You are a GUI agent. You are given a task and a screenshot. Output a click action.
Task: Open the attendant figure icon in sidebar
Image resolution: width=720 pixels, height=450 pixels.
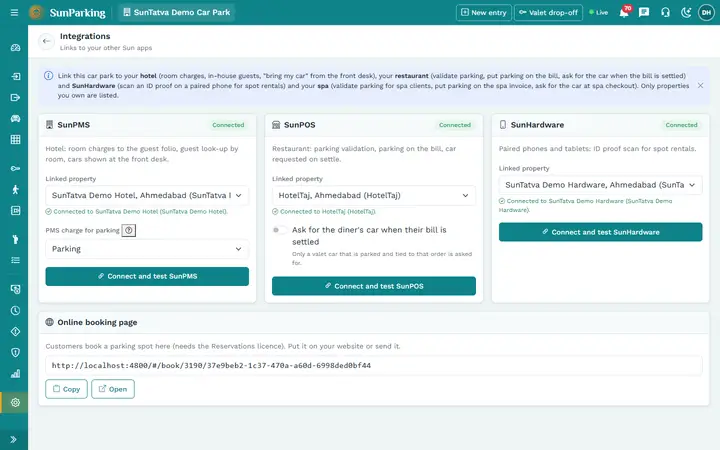(15, 239)
